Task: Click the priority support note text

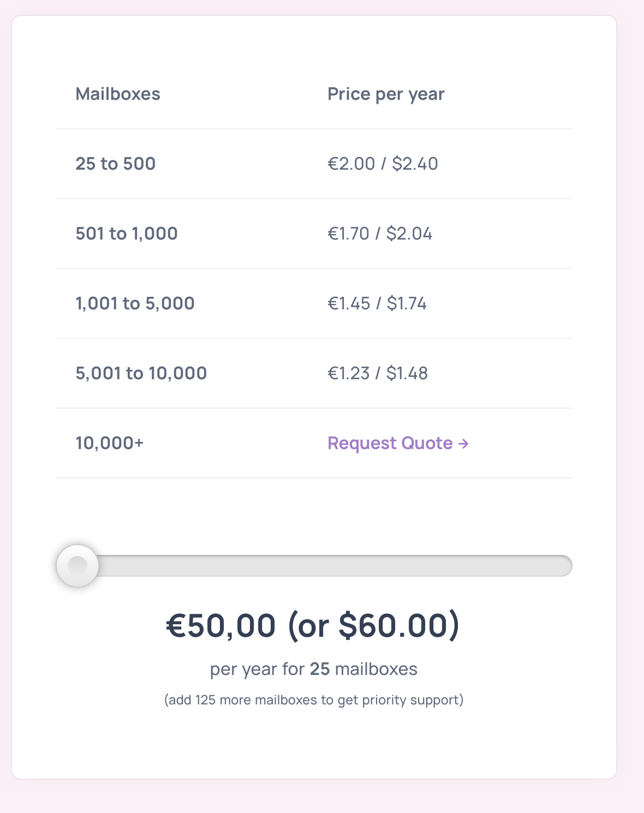Action: point(314,700)
